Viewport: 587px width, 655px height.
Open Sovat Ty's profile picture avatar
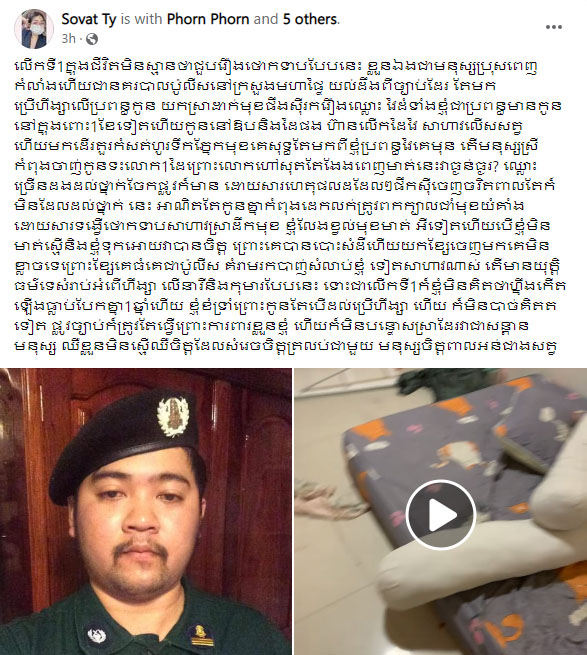pyautogui.click(x=34, y=28)
